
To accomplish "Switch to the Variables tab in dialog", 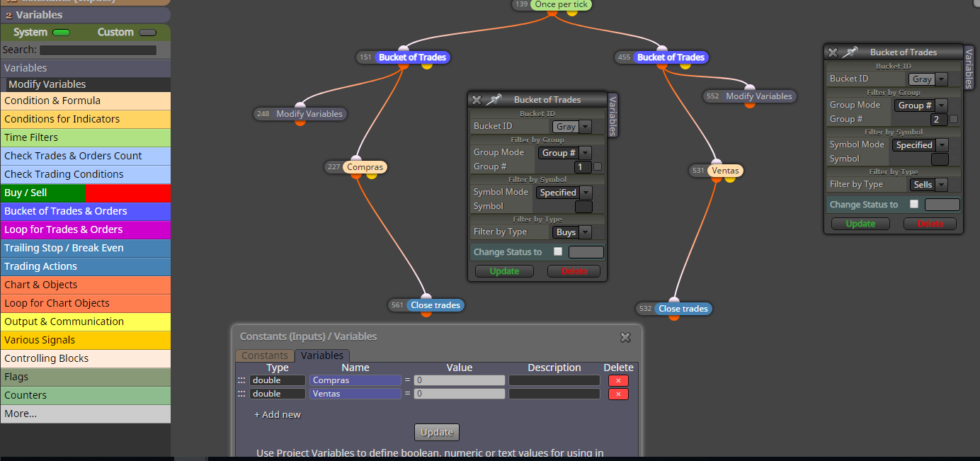I will pos(322,355).
